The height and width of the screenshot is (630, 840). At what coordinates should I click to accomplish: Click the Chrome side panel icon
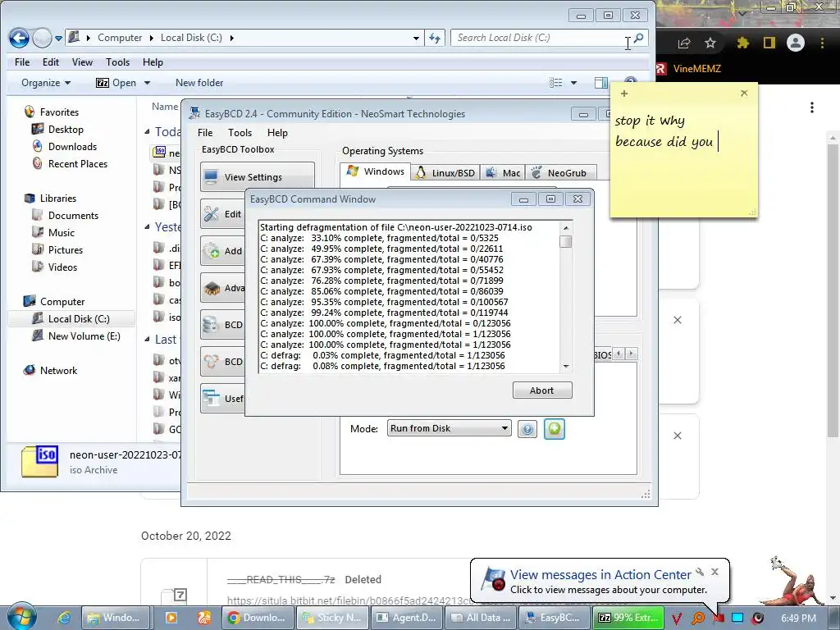click(x=769, y=43)
